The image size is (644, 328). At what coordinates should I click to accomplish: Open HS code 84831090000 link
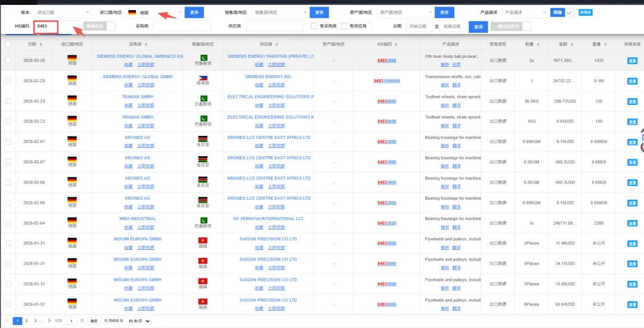(x=386, y=81)
